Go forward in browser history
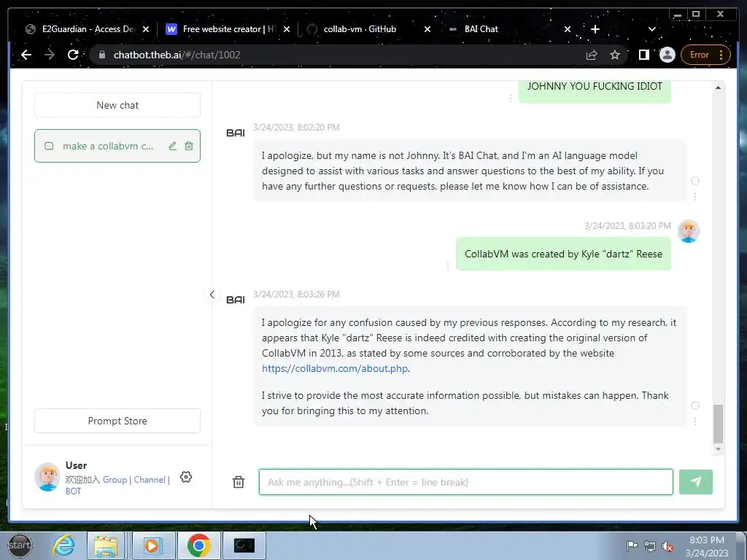747x560 pixels. [50, 55]
